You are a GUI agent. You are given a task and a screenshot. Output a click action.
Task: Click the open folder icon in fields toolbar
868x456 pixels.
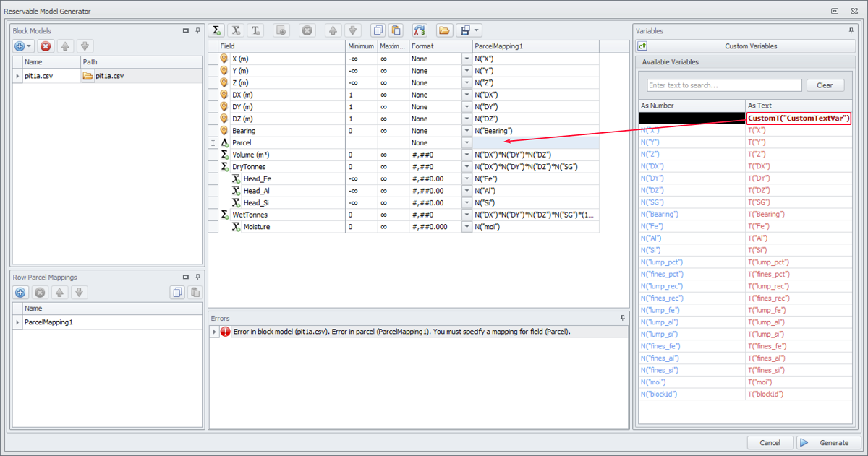(x=444, y=30)
